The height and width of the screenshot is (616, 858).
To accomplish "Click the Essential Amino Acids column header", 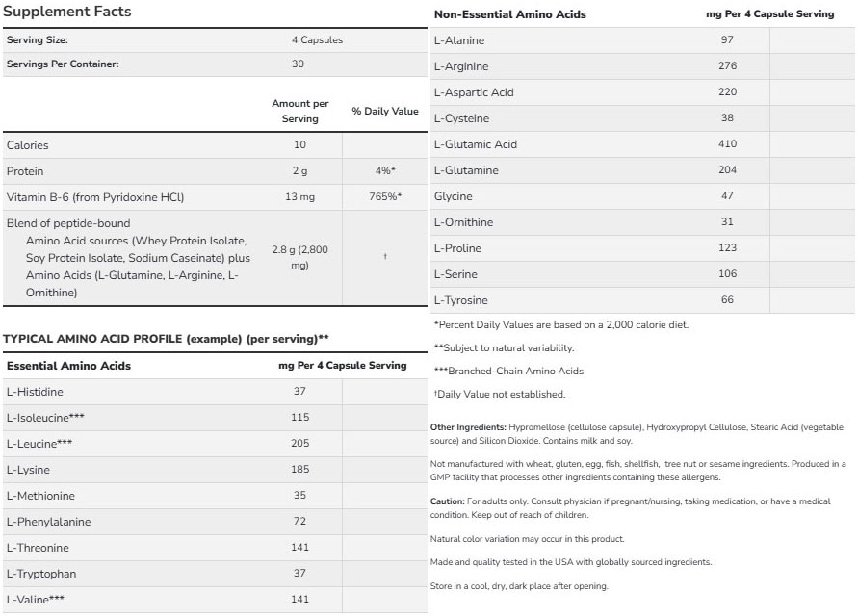I will [68, 366].
